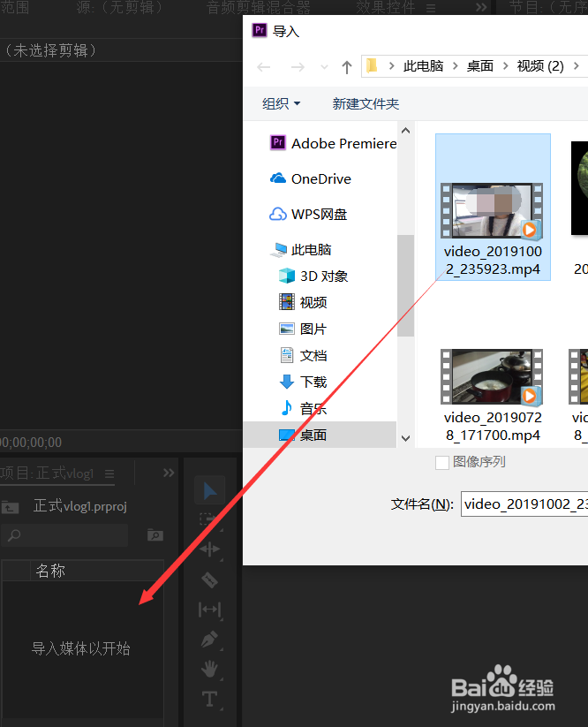Open 图片 folder in sidebar
The width and height of the screenshot is (588, 727).
click(x=303, y=329)
